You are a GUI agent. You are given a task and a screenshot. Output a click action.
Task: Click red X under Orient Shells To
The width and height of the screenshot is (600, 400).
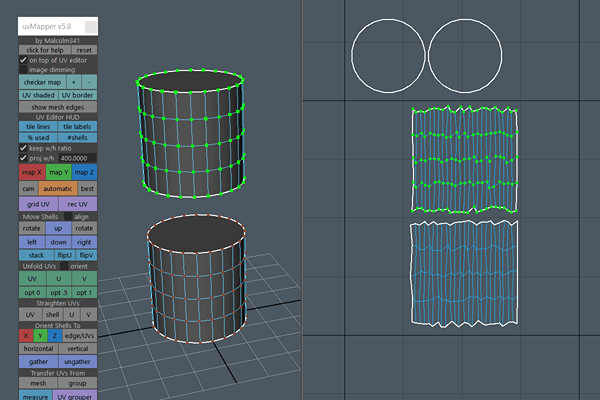(x=25, y=335)
